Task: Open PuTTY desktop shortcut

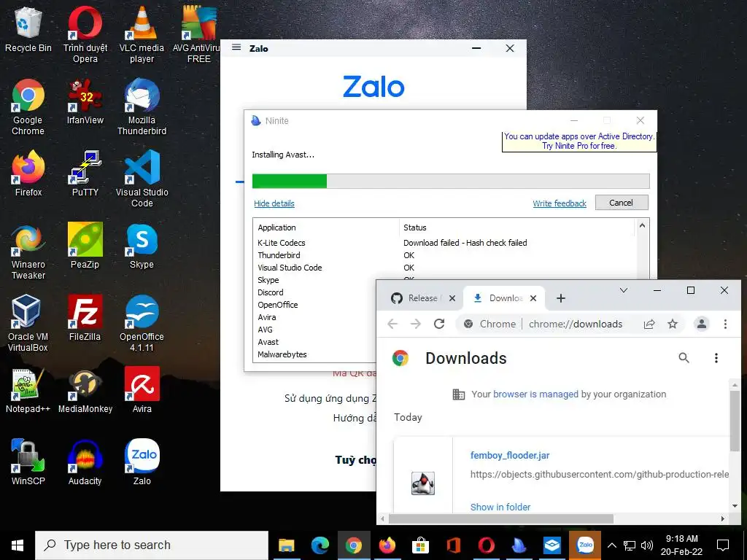Action: click(x=85, y=174)
